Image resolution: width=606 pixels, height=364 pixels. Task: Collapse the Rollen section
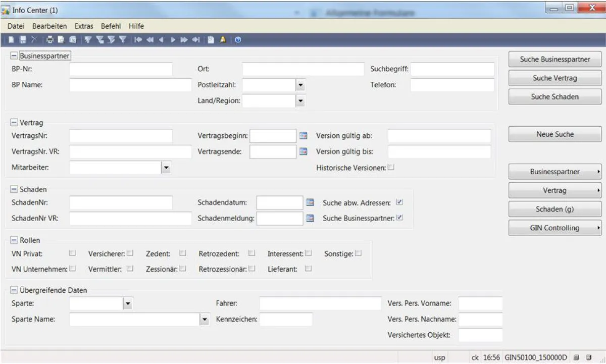point(14,240)
